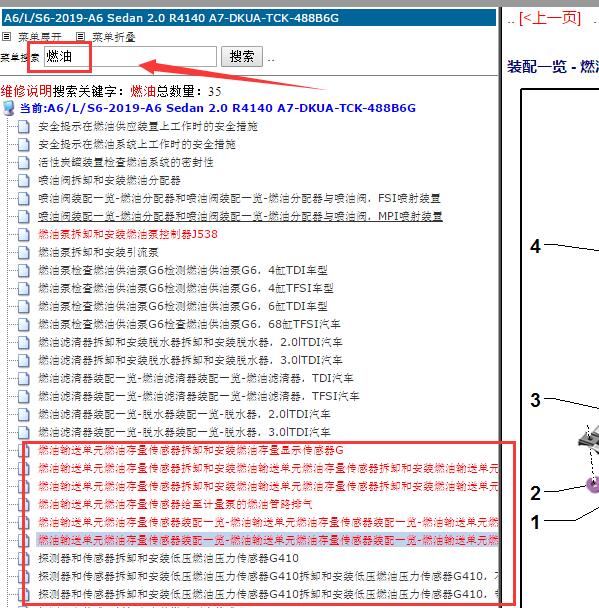Click the blue title bar A6/L/S6-2019-A6 Sedan 2.0

tap(249, 18)
